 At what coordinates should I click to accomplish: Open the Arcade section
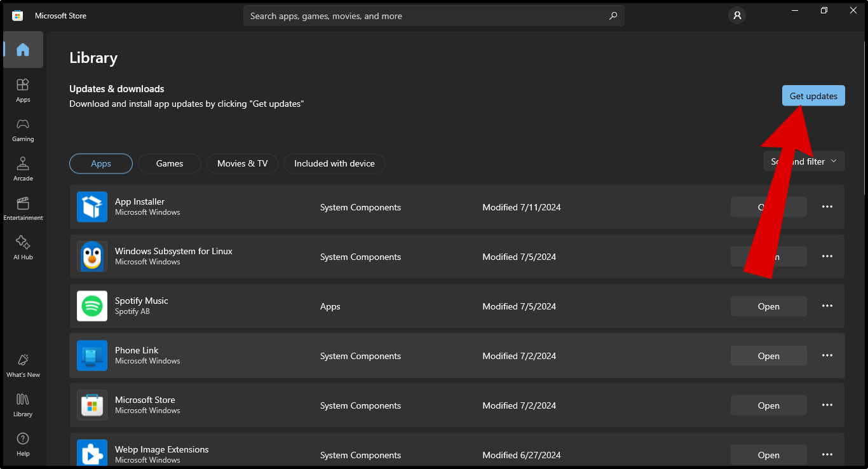(x=23, y=168)
